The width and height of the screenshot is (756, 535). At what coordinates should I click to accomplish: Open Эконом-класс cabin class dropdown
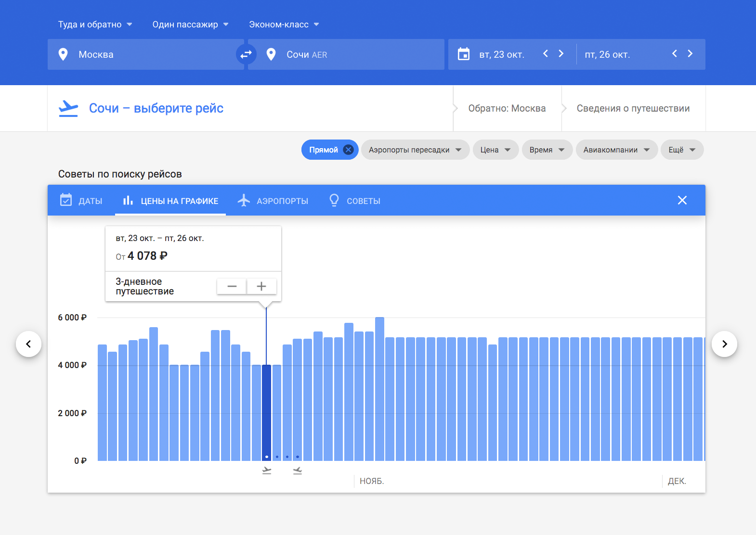pyautogui.click(x=284, y=25)
